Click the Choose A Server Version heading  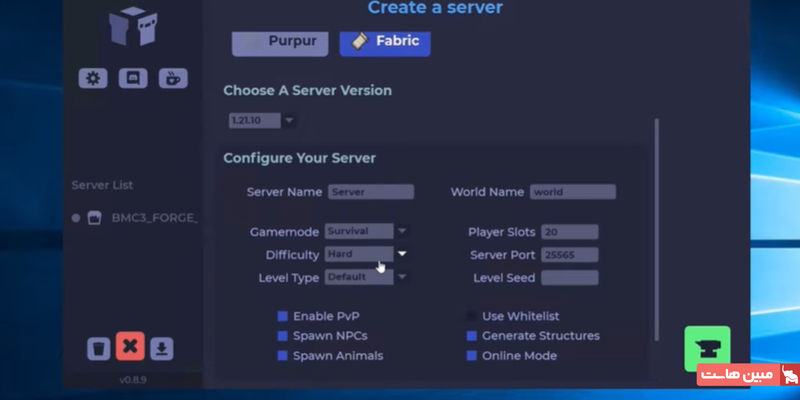[x=308, y=90]
